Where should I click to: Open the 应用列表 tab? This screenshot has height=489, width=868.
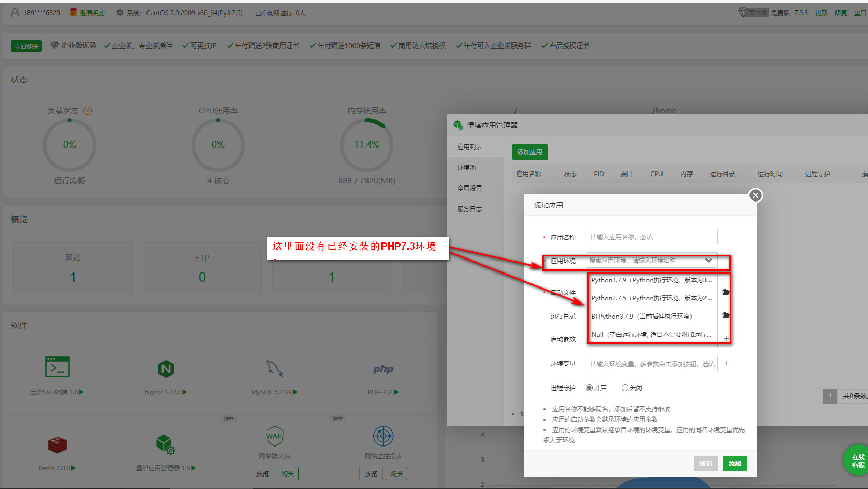[x=476, y=147]
